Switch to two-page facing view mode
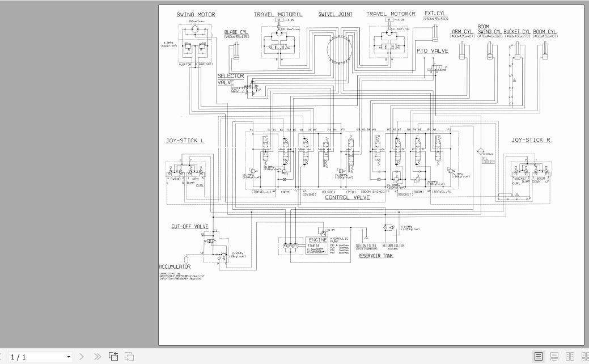This screenshot has width=589, height=364. coord(570,356)
